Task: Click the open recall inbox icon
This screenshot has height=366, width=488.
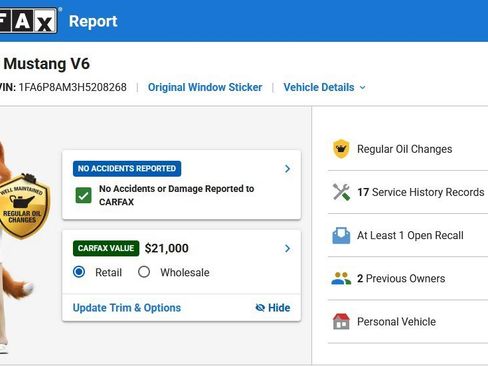Action: (x=341, y=235)
